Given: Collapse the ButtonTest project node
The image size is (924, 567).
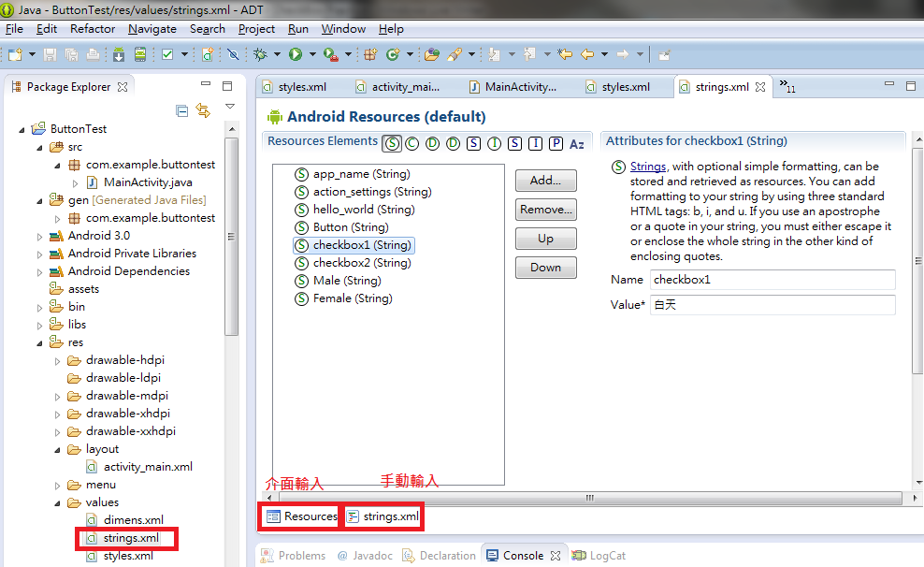Looking at the screenshot, I should [x=22, y=130].
